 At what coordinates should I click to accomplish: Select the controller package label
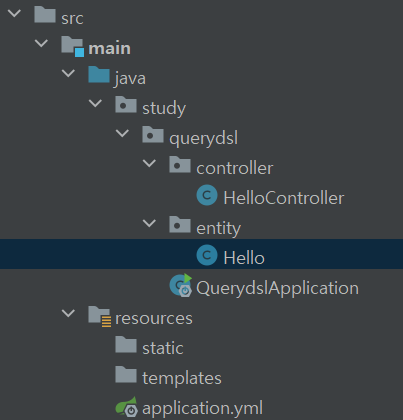(235, 168)
